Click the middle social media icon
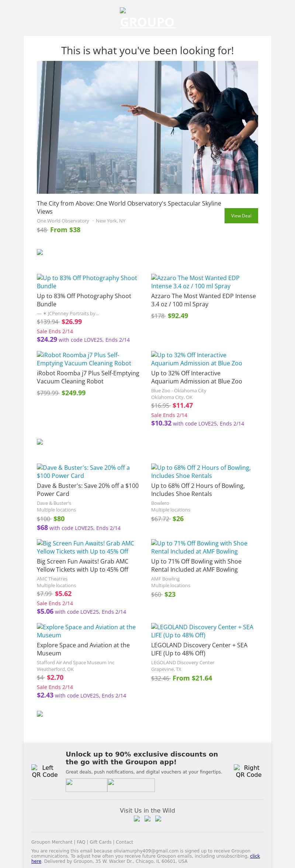The width and height of the screenshot is (295, 868). coord(147,819)
